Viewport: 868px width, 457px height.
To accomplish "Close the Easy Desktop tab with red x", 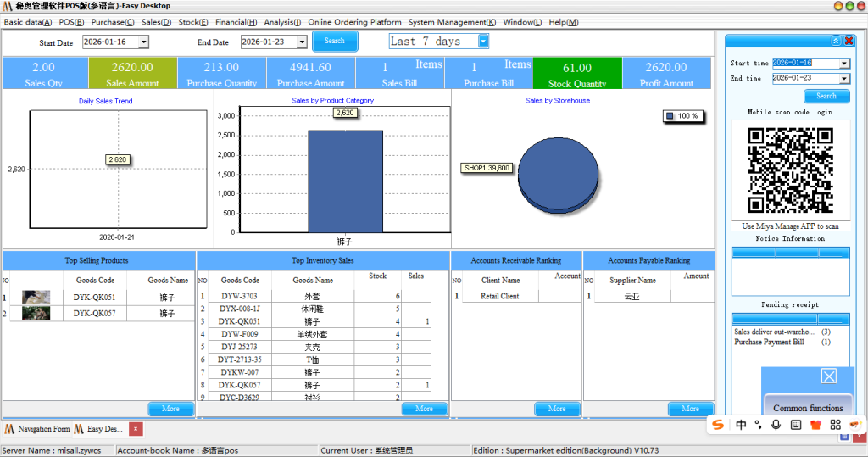I will [136, 429].
